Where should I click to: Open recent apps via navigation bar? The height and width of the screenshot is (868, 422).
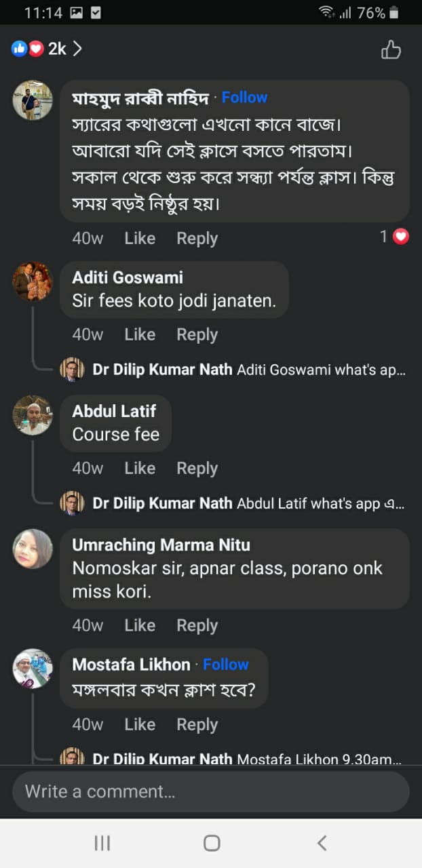[x=102, y=843]
